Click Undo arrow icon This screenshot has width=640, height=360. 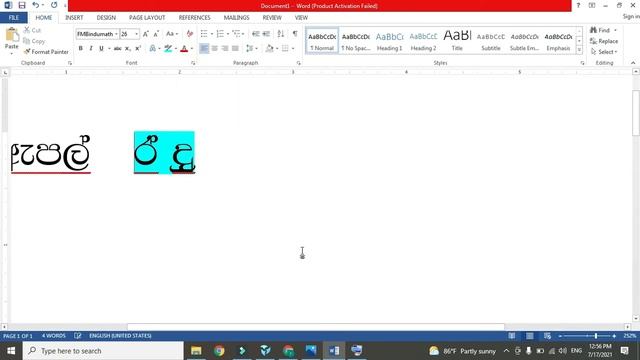[x=36, y=5]
